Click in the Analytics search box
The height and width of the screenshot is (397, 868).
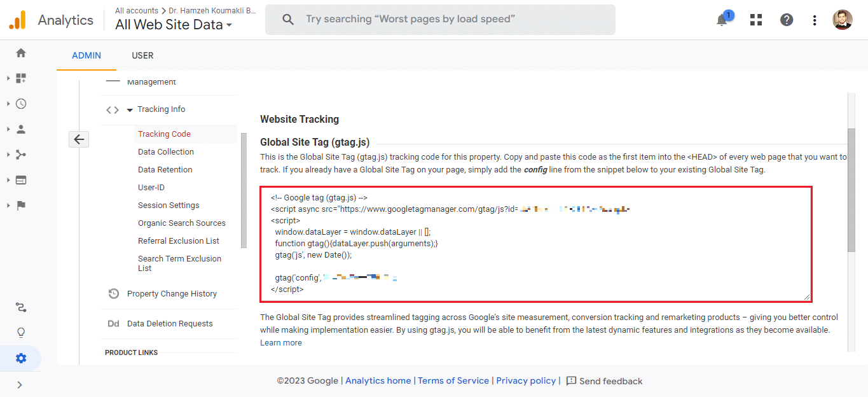click(x=440, y=20)
